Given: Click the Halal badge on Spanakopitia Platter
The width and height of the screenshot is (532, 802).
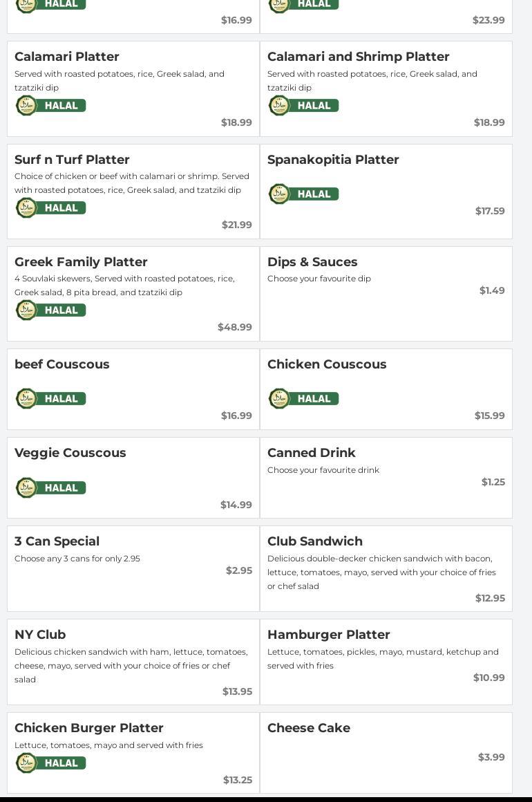Looking at the screenshot, I should (304, 194).
